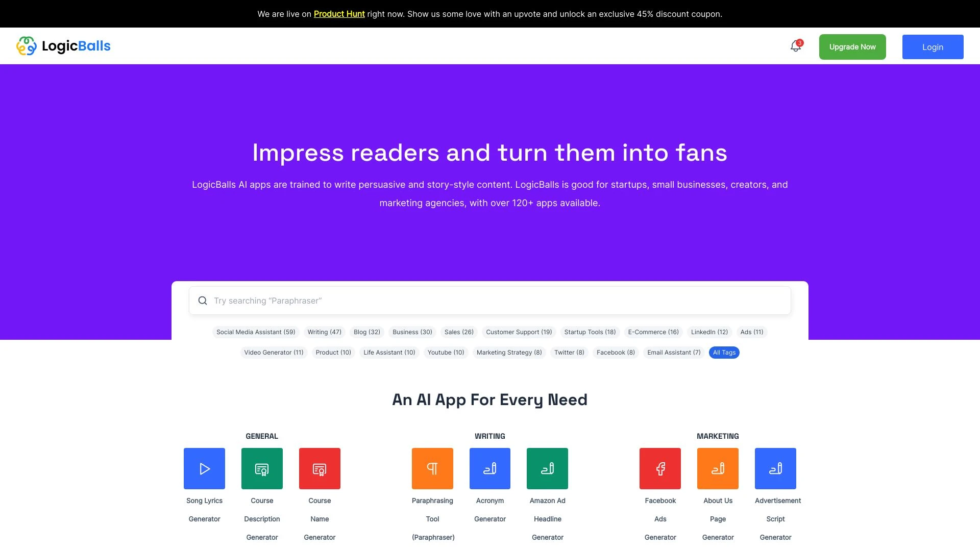Click the Login button
The height and width of the screenshot is (551, 980).
[x=933, y=46]
